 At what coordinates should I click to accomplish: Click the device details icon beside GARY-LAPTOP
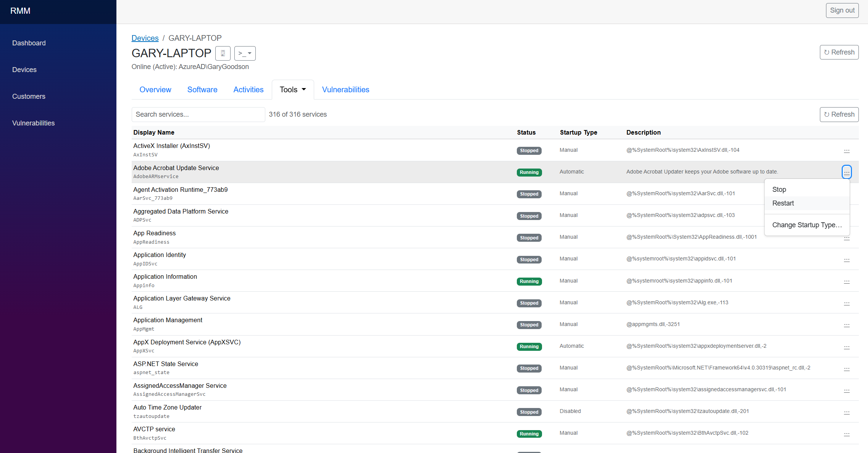223,53
